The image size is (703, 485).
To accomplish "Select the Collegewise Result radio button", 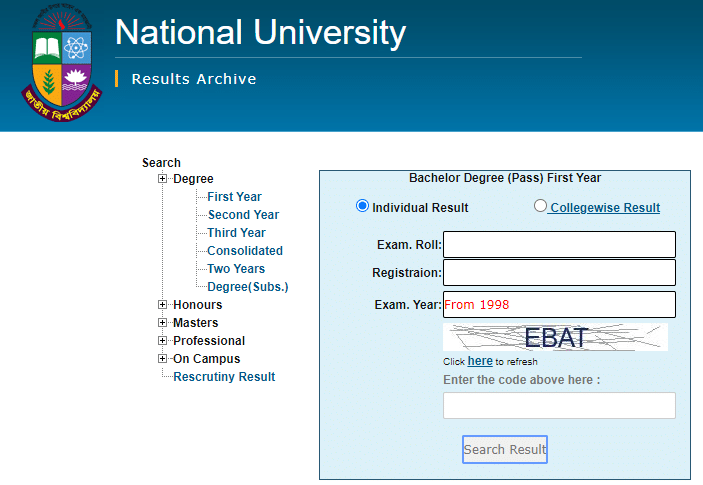I will (540, 206).
